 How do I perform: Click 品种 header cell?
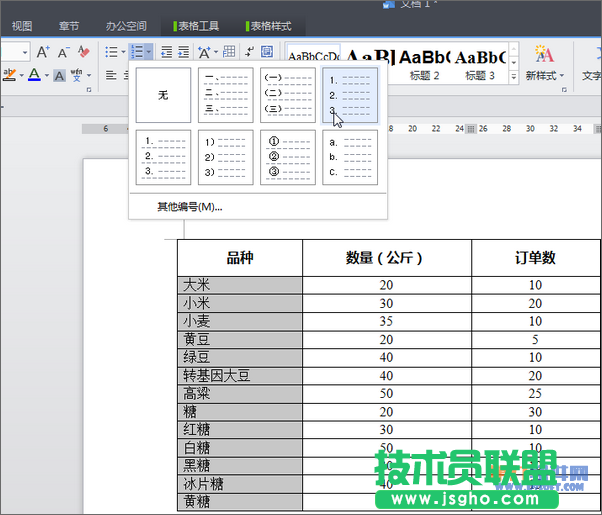coord(240,258)
